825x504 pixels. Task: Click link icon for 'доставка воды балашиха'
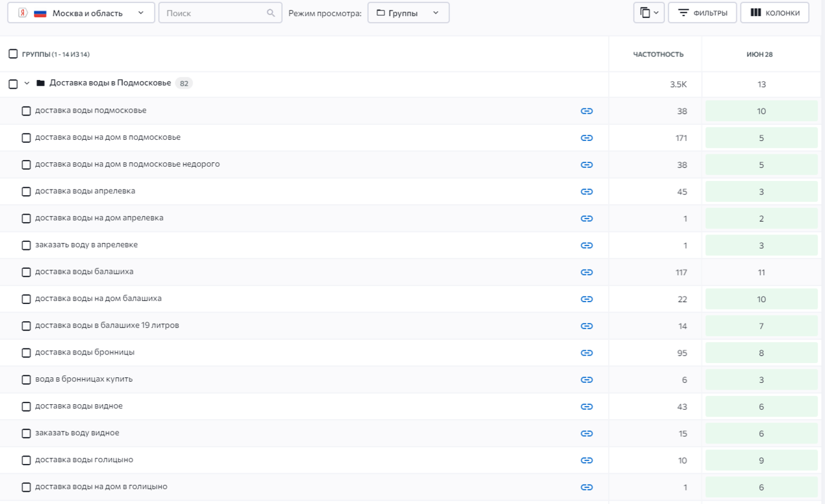click(x=586, y=272)
